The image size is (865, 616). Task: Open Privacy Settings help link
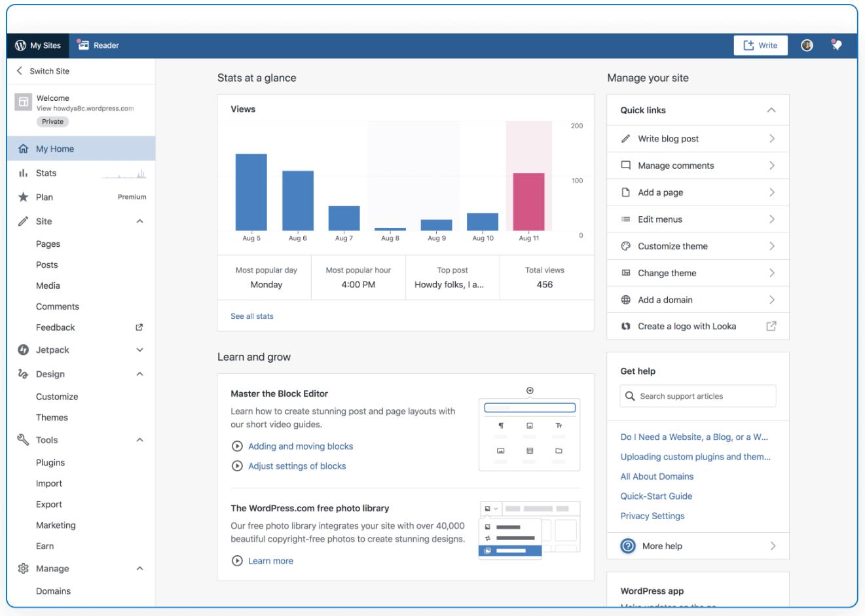tap(652, 516)
